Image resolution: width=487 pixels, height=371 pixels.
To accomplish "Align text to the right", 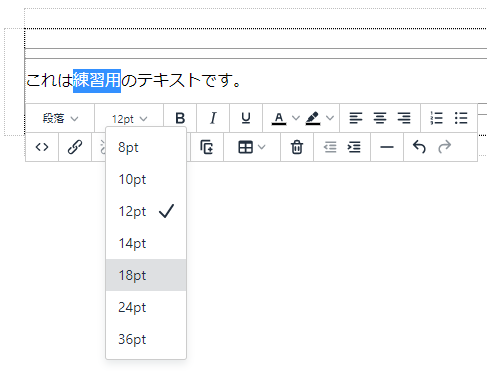I will tap(404, 118).
